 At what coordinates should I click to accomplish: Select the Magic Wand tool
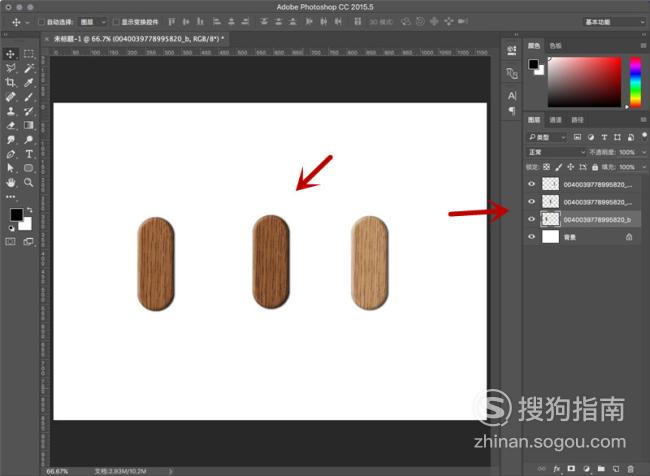click(29, 68)
